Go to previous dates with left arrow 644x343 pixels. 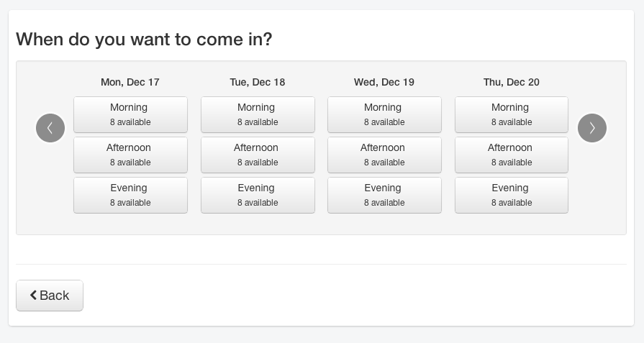(x=50, y=128)
